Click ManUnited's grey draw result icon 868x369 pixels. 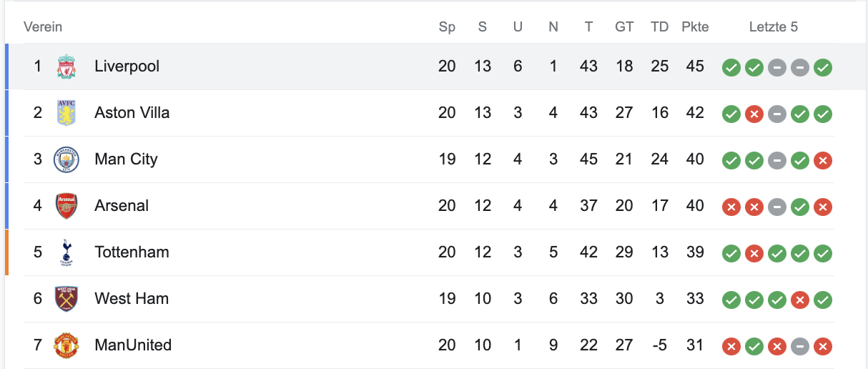pos(800,347)
